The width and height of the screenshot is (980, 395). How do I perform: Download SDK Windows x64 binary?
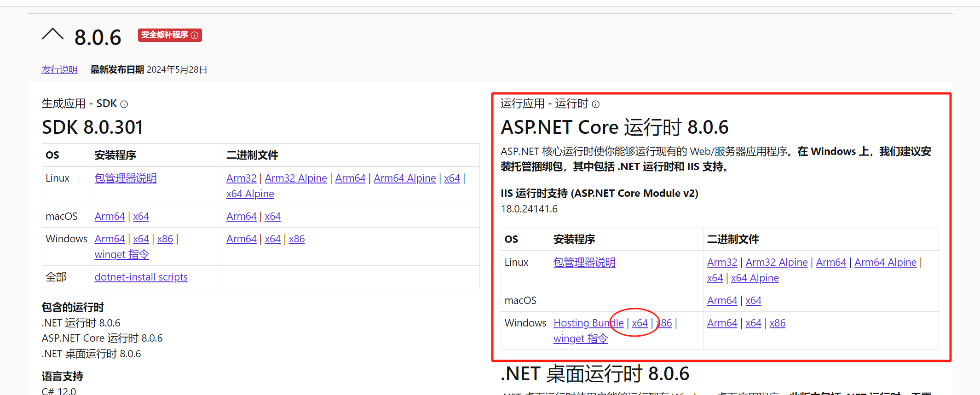[273, 239]
